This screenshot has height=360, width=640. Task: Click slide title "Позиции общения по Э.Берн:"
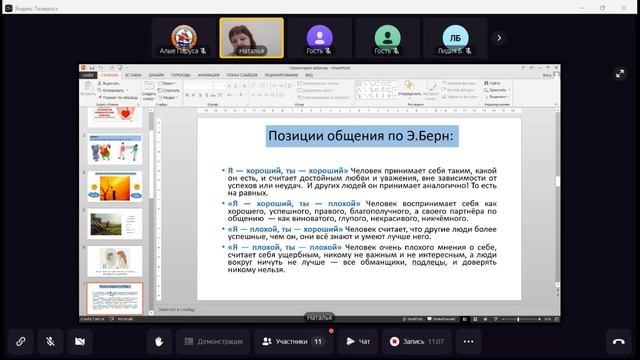pyautogui.click(x=361, y=136)
